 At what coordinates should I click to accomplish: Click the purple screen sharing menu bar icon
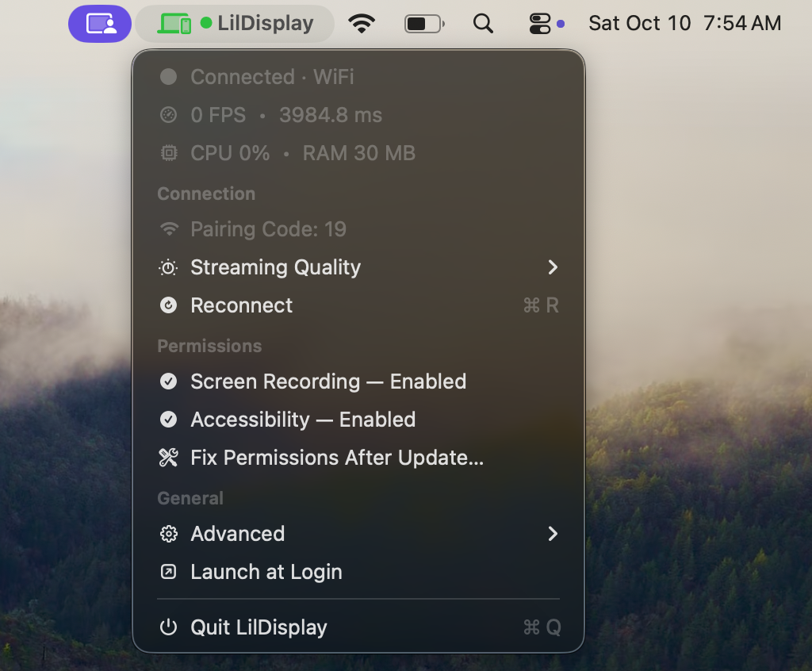pyautogui.click(x=100, y=24)
